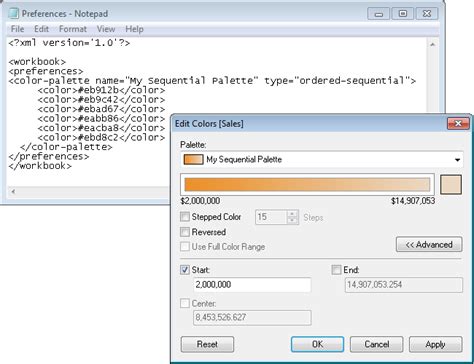Click the Steps spinner down arrow
Image resolution: width=474 pixels, height=364 pixels.
(292, 221)
